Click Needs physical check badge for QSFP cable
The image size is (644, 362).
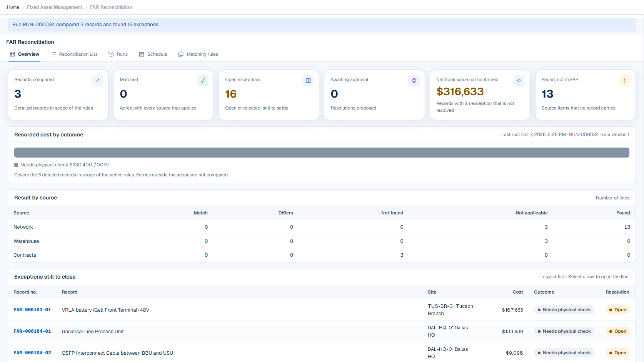(x=564, y=353)
